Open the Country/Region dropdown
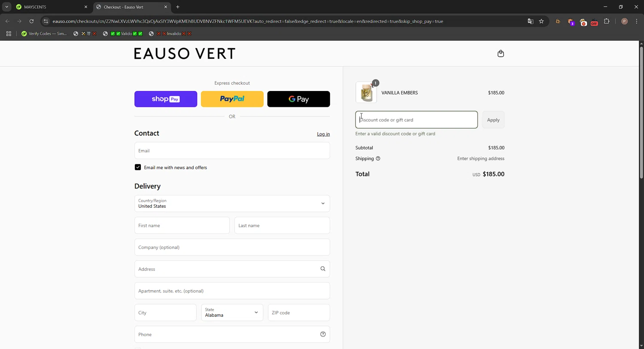The height and width of the screenshot is (349, 644). click(x=232, y=203)
